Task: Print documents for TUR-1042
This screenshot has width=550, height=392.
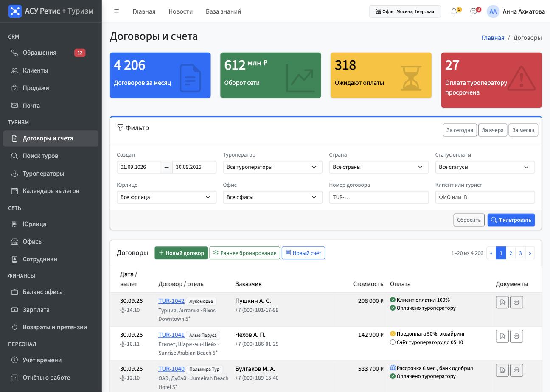Action: [x=516, y=302]
